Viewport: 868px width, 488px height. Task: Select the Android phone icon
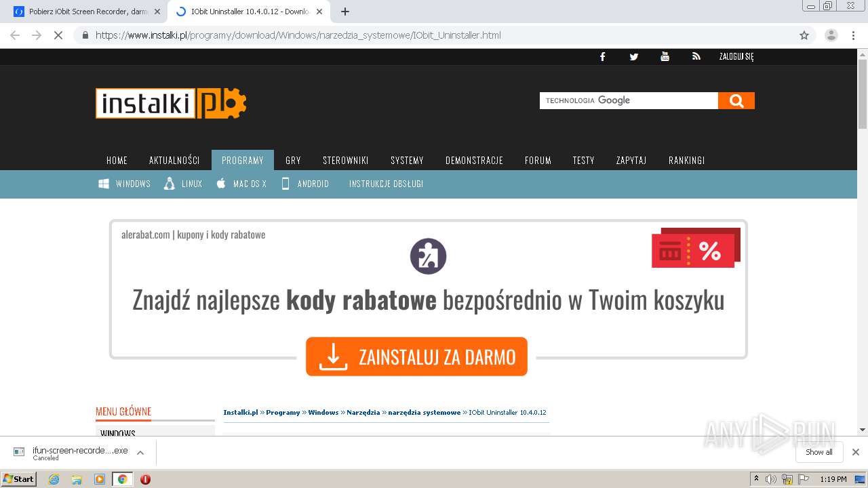coord(285,184)
